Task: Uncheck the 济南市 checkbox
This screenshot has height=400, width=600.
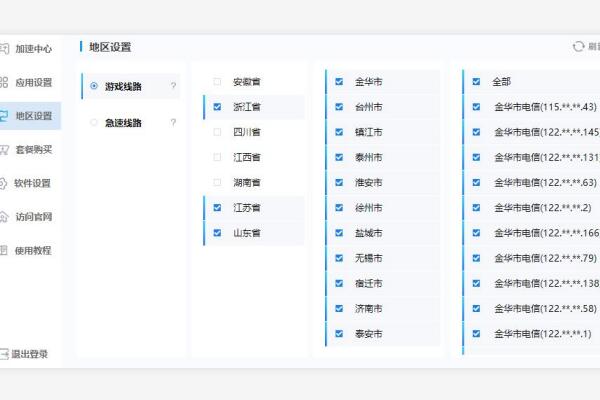Action: (x=339, y=309)
